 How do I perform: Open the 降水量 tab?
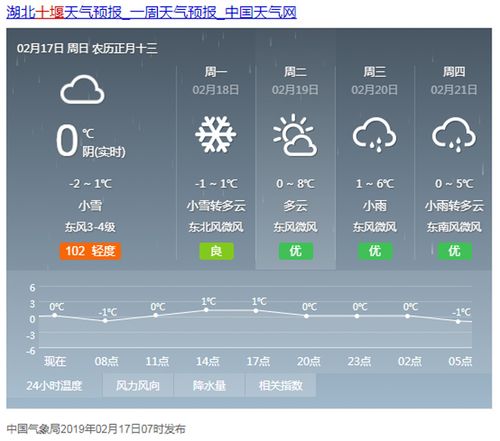[209, 386]
